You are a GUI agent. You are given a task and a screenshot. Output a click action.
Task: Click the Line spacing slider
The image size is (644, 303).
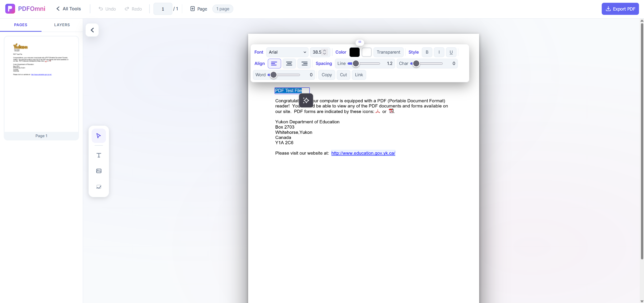point(364,63)
